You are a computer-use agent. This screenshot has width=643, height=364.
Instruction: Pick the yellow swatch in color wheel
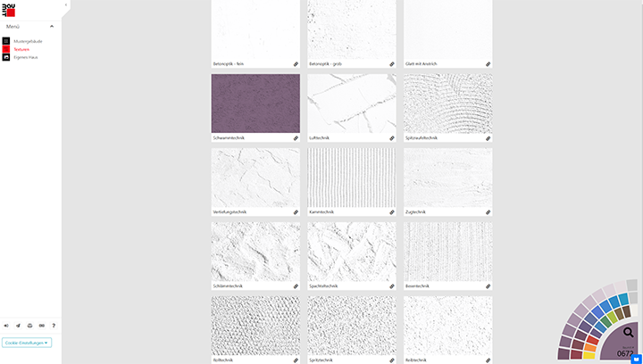[589, 354]
